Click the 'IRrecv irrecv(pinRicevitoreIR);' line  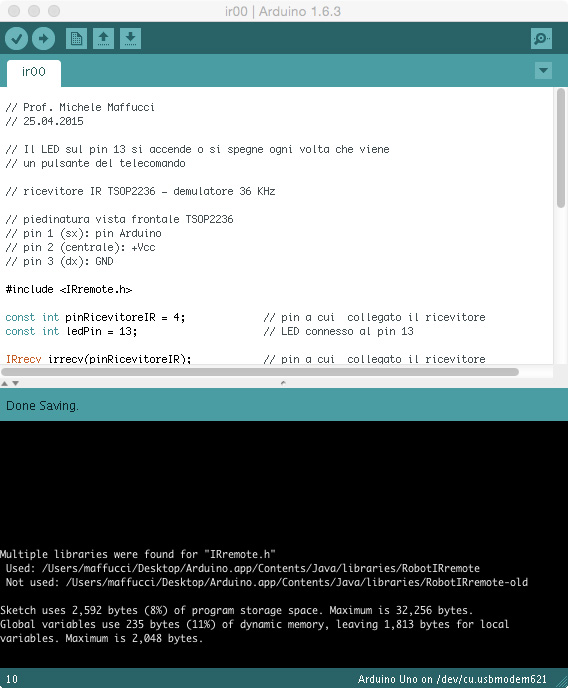(x=98, y=359)
